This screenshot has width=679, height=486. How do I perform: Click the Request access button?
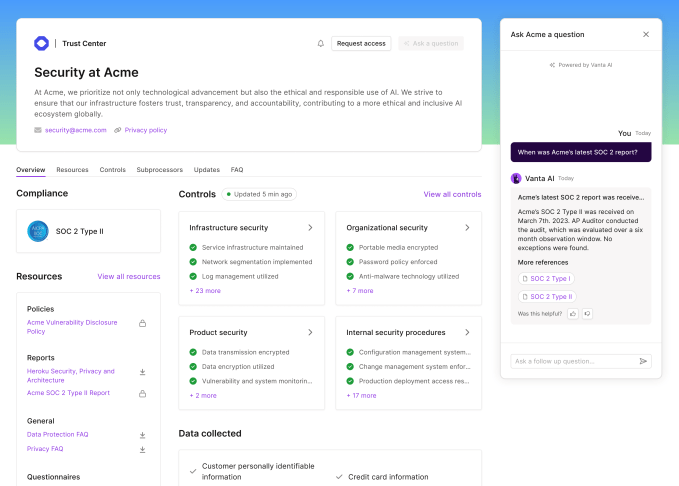coord(361,44)
